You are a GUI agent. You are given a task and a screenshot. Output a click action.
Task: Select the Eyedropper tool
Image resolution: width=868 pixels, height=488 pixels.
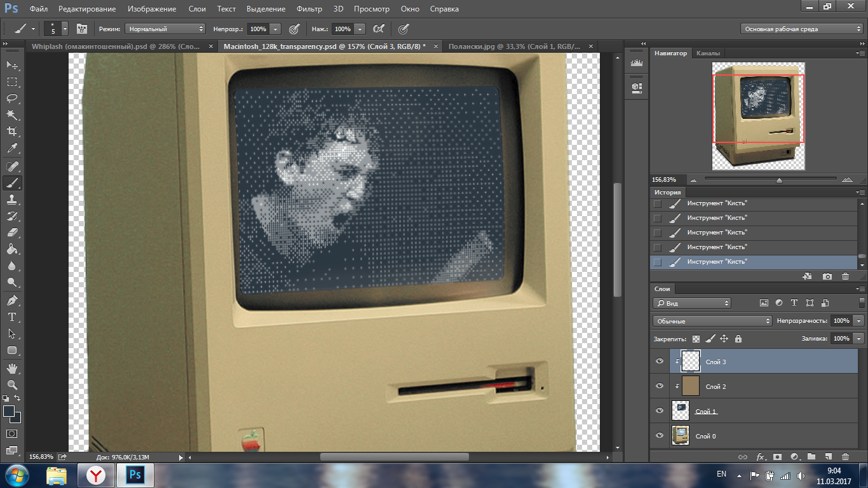pos(12,149)
